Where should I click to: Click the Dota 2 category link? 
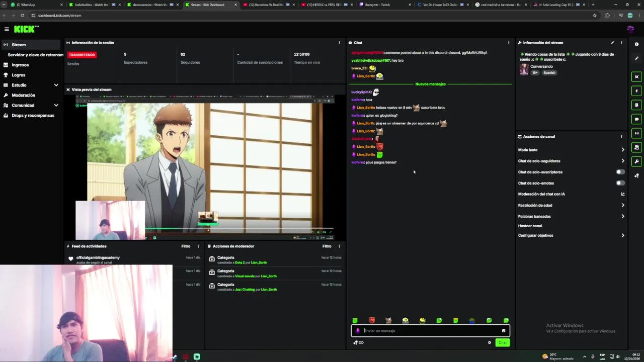239,262
